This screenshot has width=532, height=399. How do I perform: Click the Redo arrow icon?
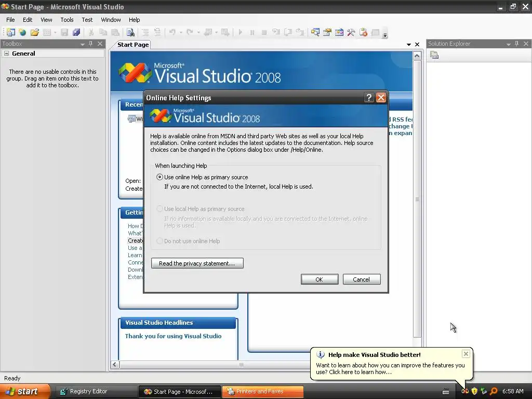(190, 32)
